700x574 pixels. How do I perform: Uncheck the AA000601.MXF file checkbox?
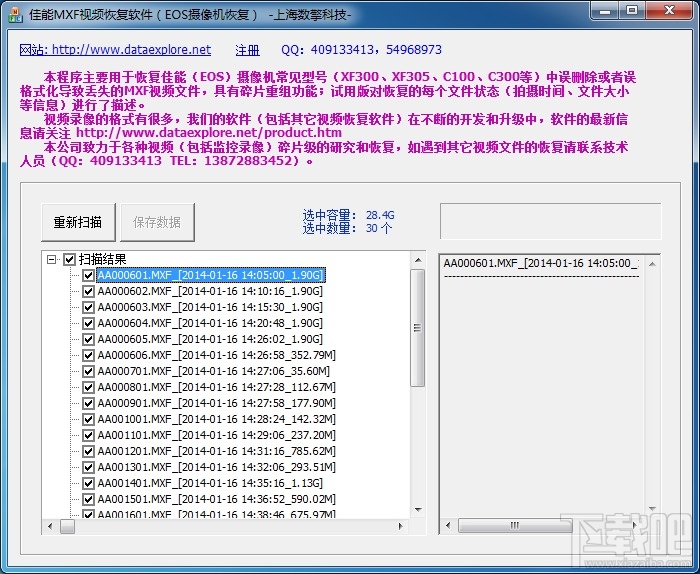[x=88, y=275]
